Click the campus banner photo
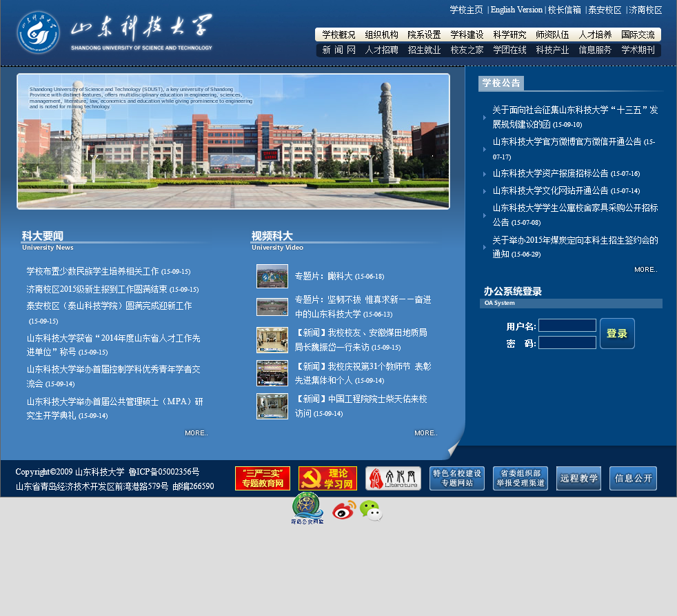Viewport: 677px width, 616px height. 233,141
